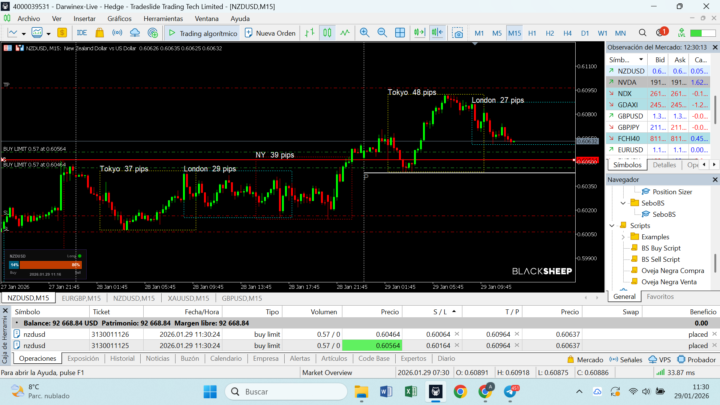Screen dimensions: 720x405
Task: Select the candlestick chart type icon
Action: point(327,33)
